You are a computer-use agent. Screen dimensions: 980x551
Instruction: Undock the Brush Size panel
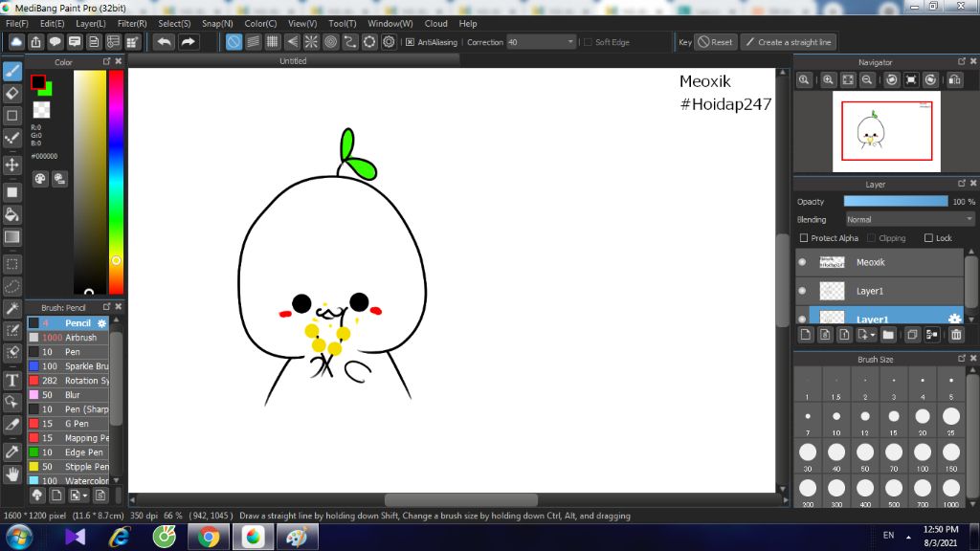tap(961, 358)
